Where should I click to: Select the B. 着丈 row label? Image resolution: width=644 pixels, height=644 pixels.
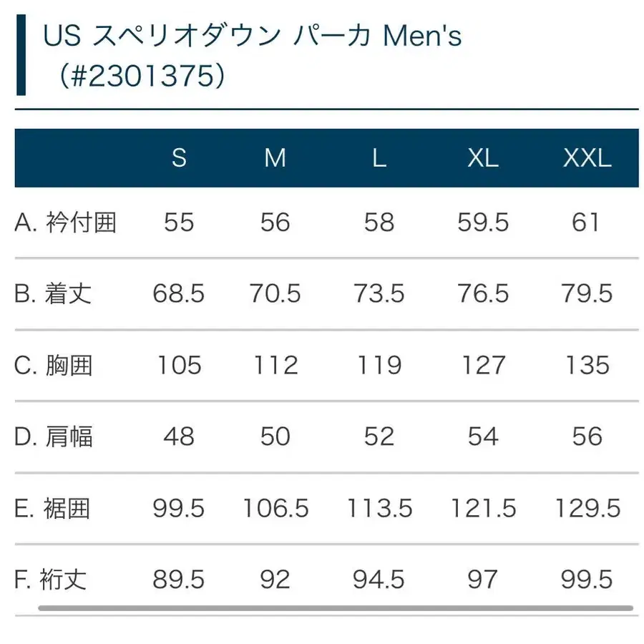[53, 293]
